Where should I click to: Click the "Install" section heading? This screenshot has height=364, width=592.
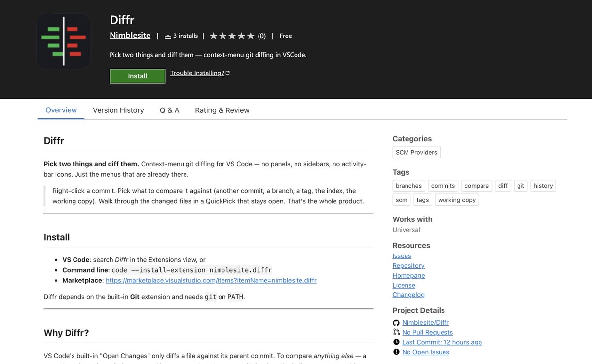57,237
